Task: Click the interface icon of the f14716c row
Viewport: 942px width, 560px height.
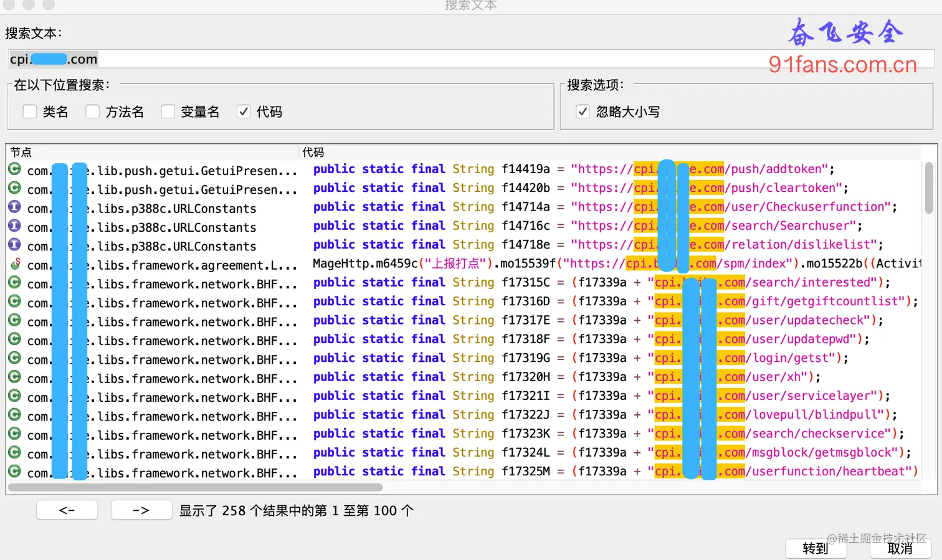Action: [14, 225]
